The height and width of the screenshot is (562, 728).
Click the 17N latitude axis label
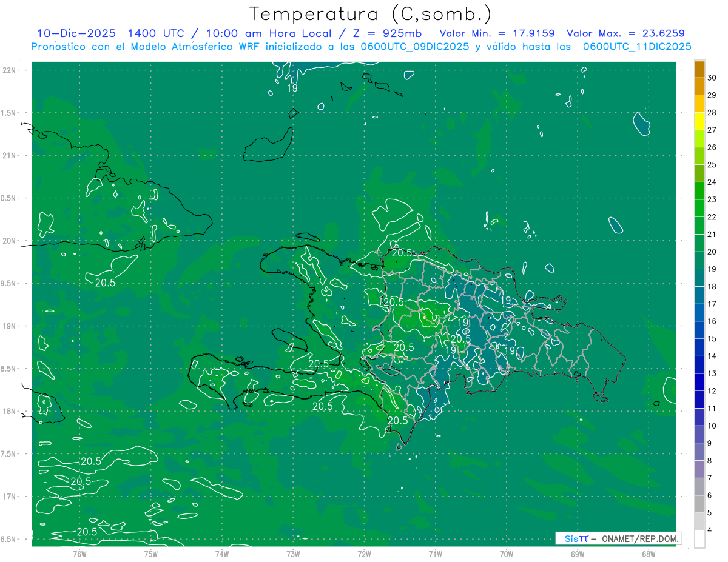point(10,497)
